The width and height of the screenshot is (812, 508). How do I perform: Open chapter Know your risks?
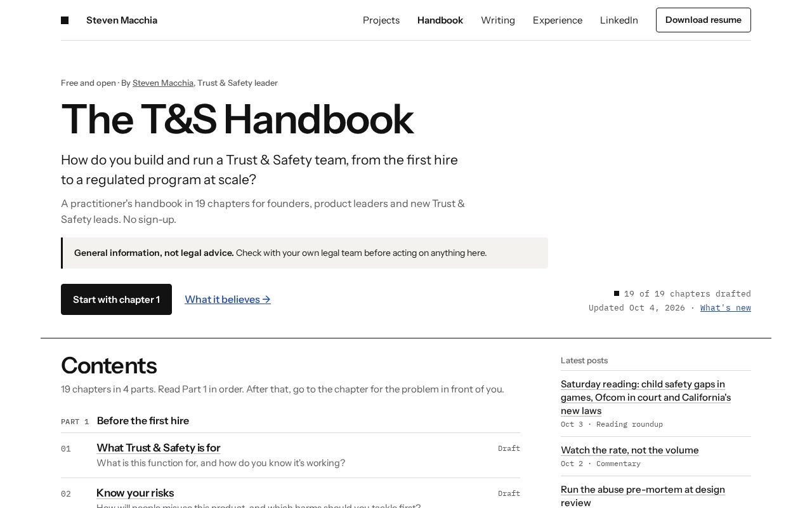[x=135, y=493]
